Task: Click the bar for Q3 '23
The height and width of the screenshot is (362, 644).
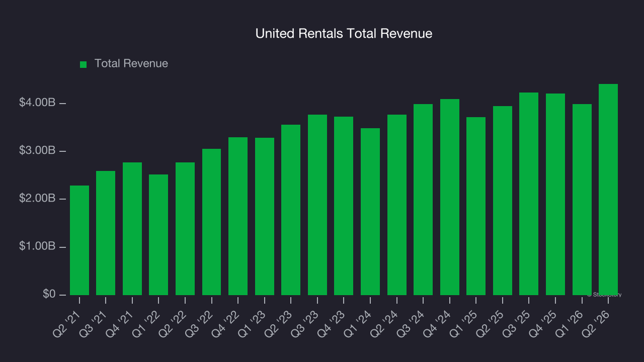Action: [x=317, y=205]
